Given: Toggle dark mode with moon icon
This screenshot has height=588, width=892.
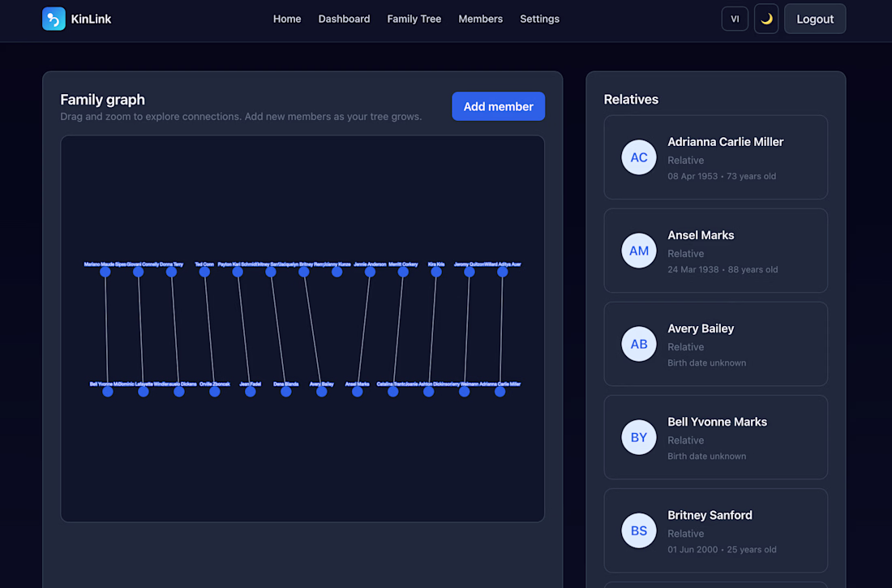Looking at the screenshot, I should click(766, 19).
